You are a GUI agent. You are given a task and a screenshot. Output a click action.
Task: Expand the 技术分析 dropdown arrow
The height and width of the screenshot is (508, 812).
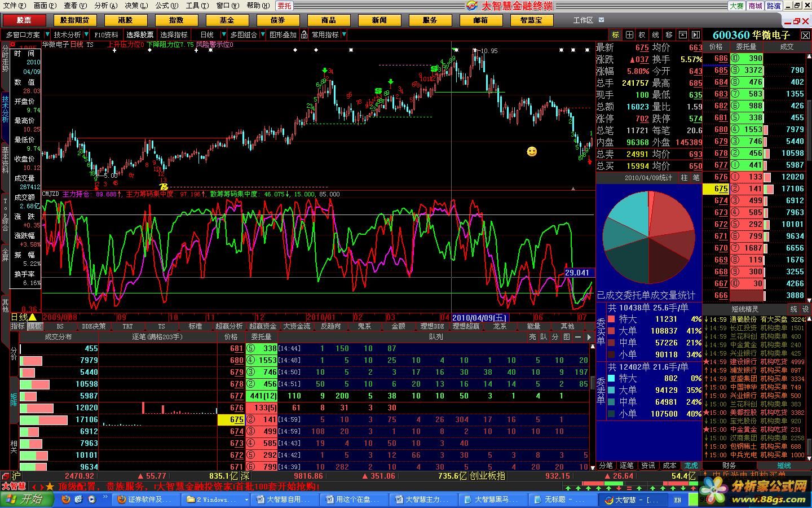coord(86,34)
